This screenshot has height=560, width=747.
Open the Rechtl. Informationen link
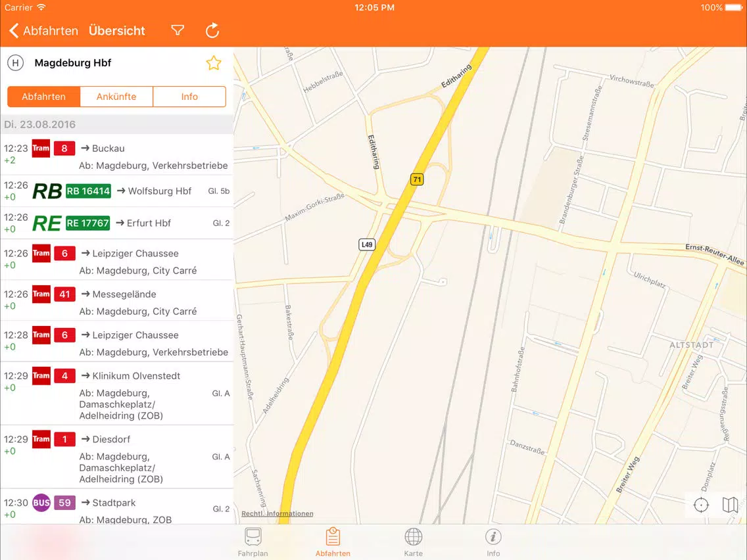[x=277, y=513]
